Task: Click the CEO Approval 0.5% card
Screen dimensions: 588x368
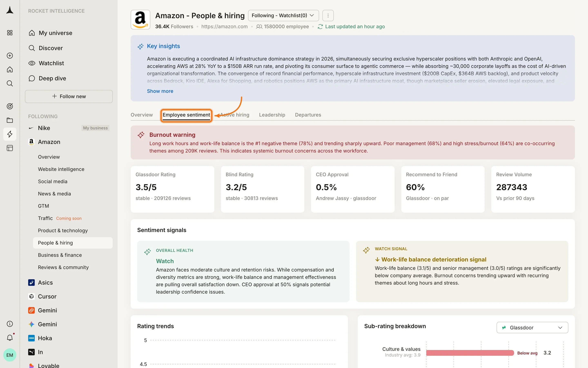Action: (353, 189)
